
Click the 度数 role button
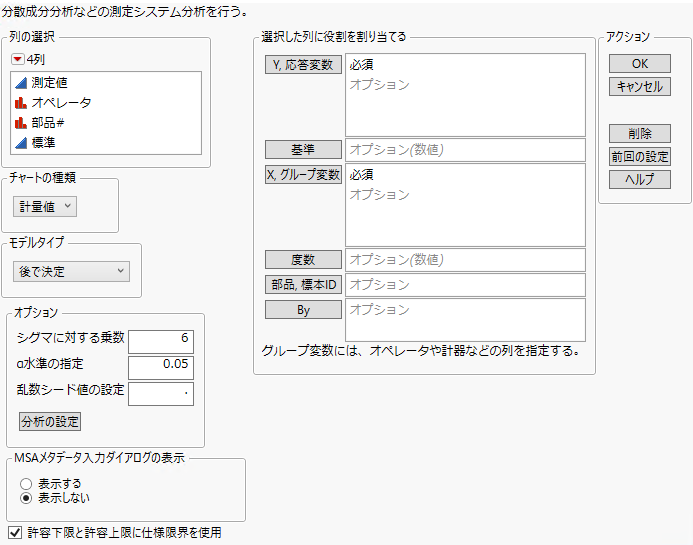click(x=303, y=259)
